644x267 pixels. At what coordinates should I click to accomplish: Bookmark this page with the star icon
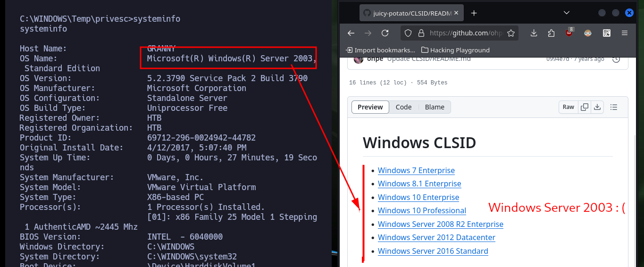click(510, 33)
